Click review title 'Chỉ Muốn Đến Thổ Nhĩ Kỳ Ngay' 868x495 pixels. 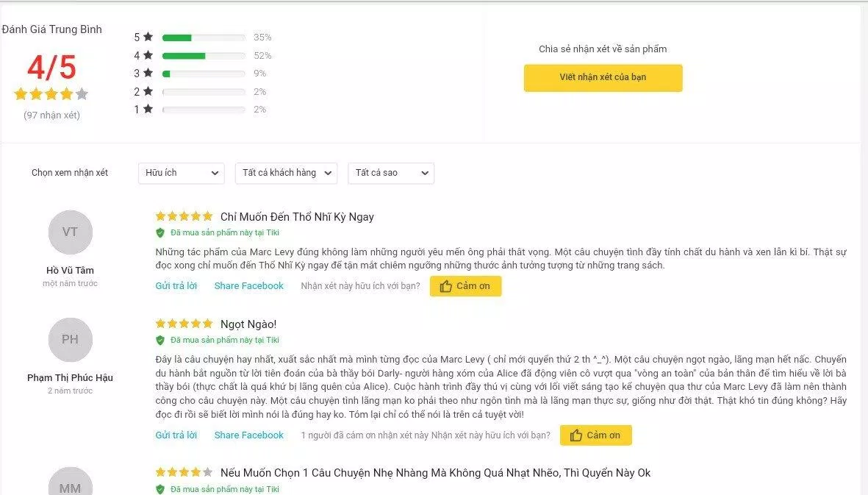pyautogui.click(x=297, y=217)
